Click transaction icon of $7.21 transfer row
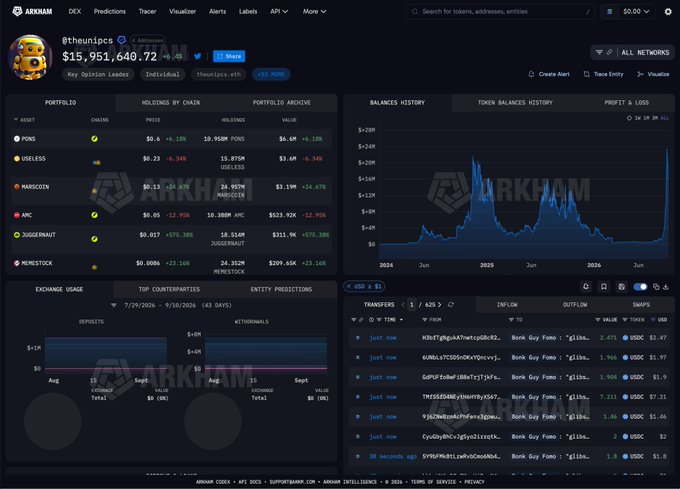Image resolution: width=680 pixels, height=489 pixels. coord(358,397)
